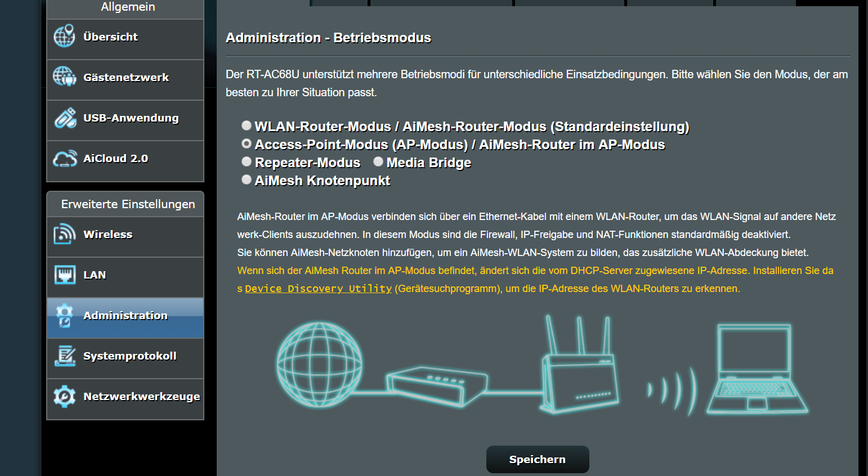Click the router illustration with antennas

pos(579,371)
